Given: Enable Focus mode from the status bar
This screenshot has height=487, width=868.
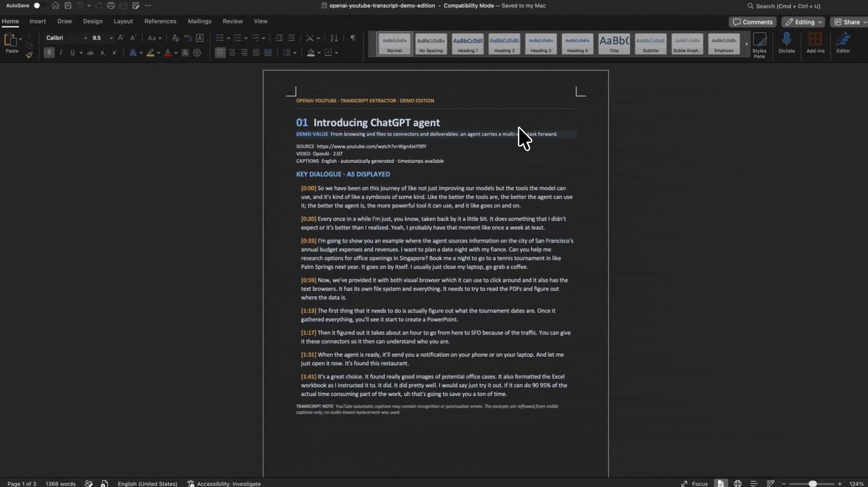Looking at the screenshot, I should [x=694, y=483].
